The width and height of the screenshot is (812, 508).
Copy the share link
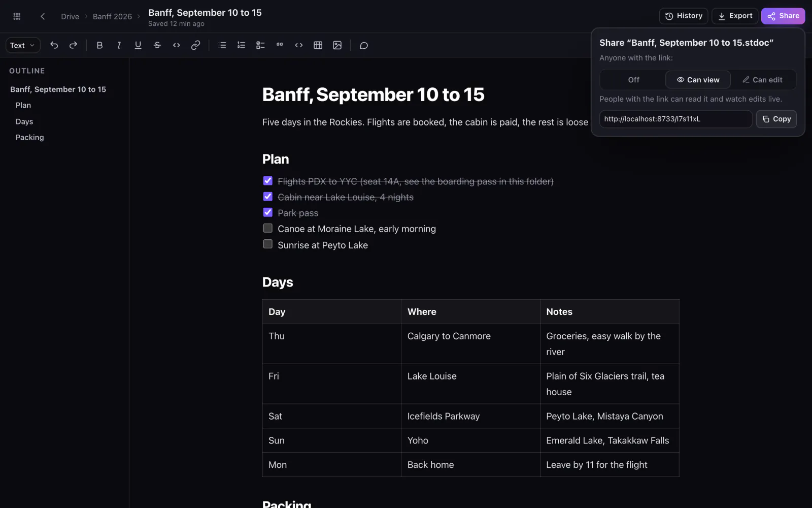click(776, 119)
